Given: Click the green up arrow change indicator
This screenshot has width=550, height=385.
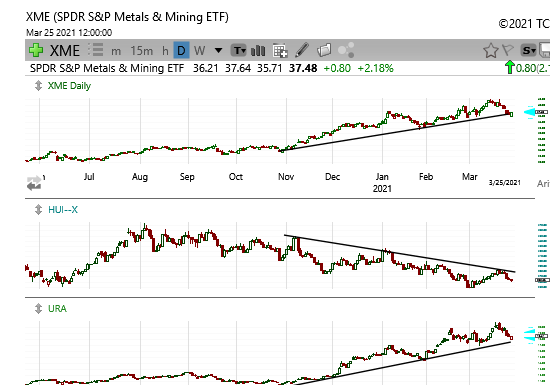Looking at the screenshot, I should [510, 67].
